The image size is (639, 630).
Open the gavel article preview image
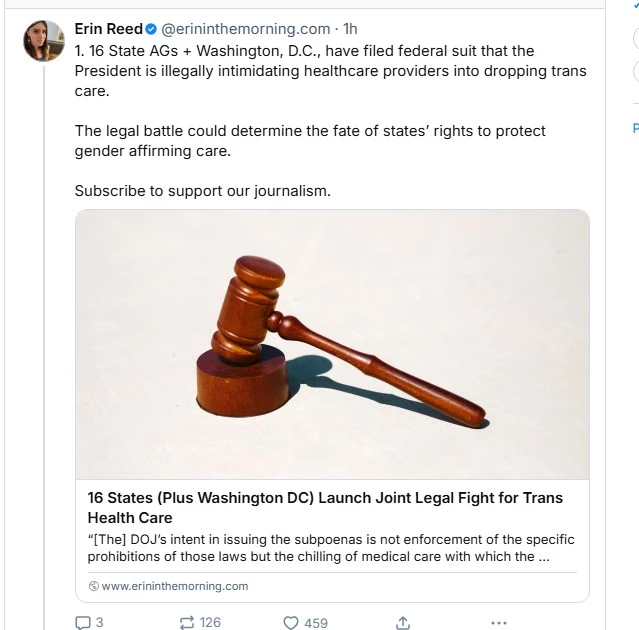tap(332, 345)
